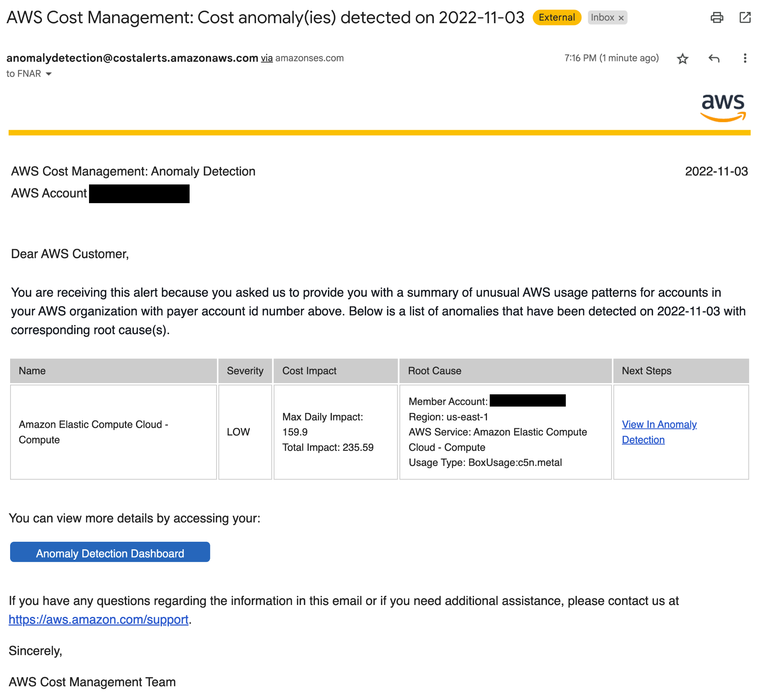Expand the via amazonses.com sender info

tap(267, 58)
